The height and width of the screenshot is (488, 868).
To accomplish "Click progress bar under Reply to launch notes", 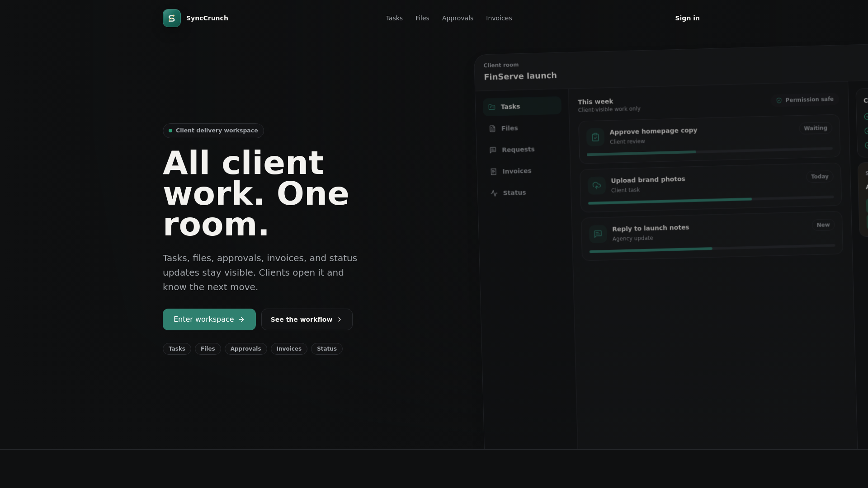I will (712, 248).
